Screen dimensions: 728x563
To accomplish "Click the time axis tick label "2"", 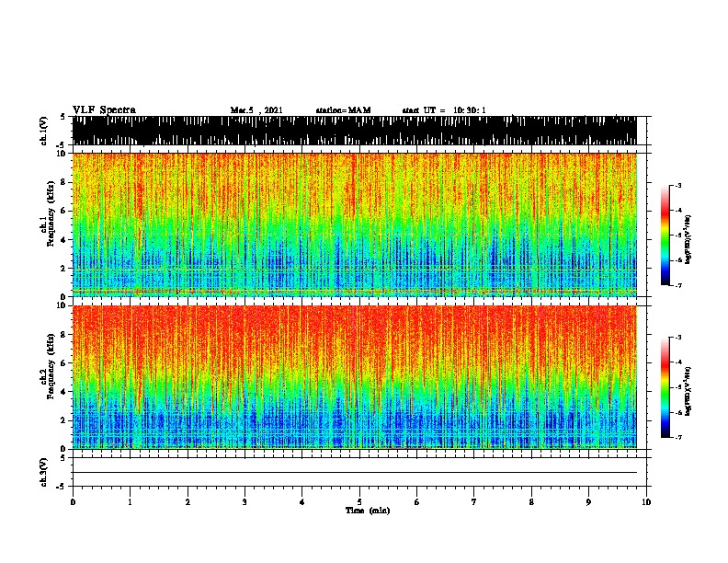I will pyautogui.click(x=188, y=502).
